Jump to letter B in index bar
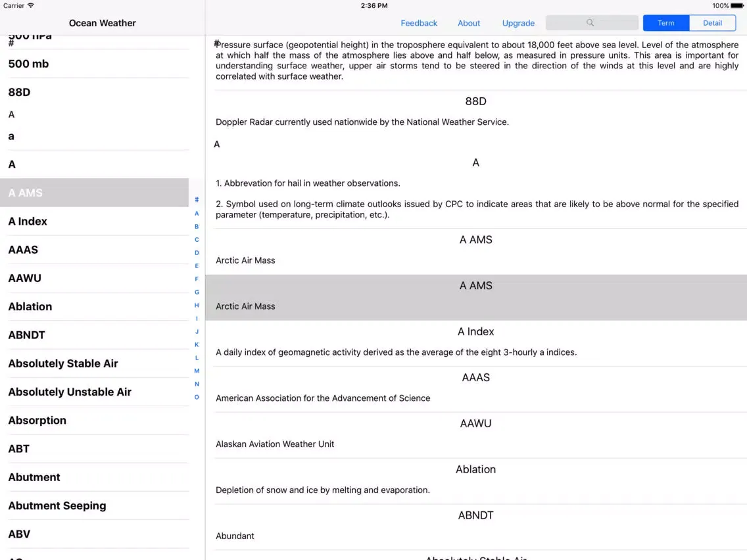This screenshot has width=747, height=560. point(197,227)
